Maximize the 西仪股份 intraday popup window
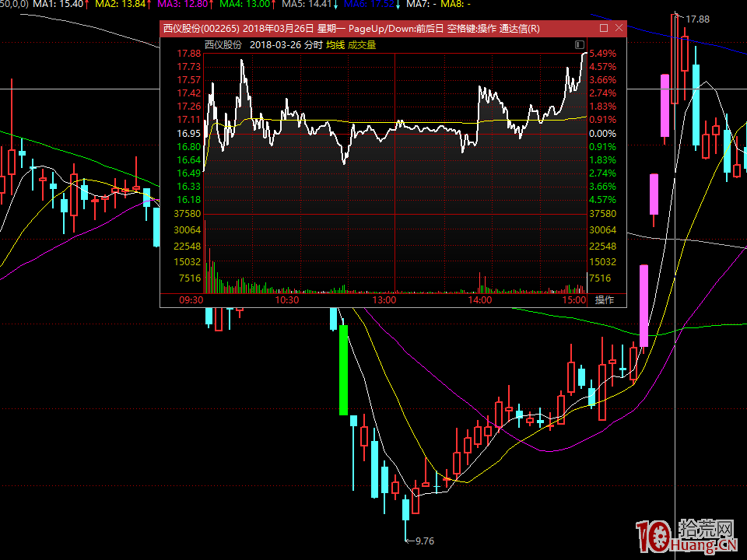747x560 pixels. tap(604, 28)
